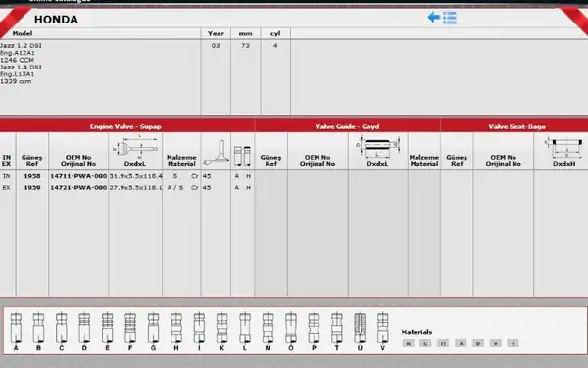
Task: Open the Valve Seat-Baga section header
Action: pos(516,126)
